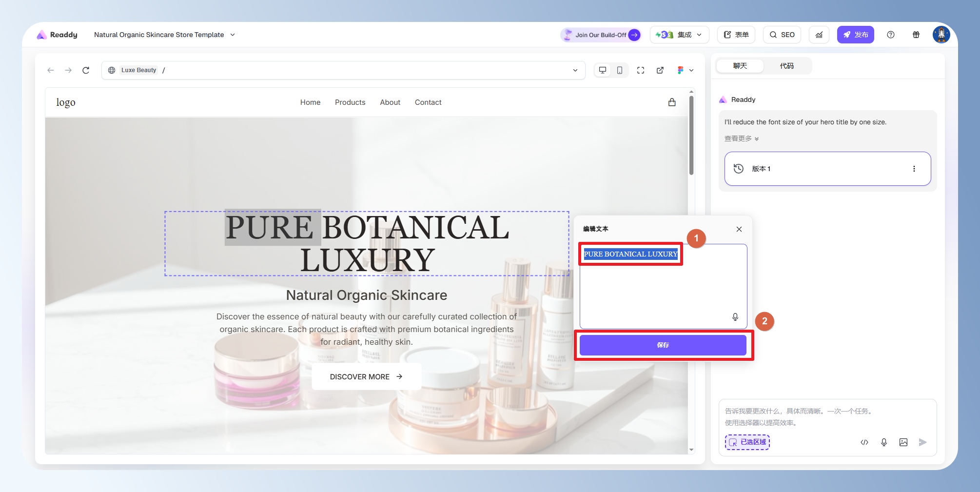This screenshot has width=980, height=492.
Task: Click the shopping bag icon
Action: [x=672, y=102]
